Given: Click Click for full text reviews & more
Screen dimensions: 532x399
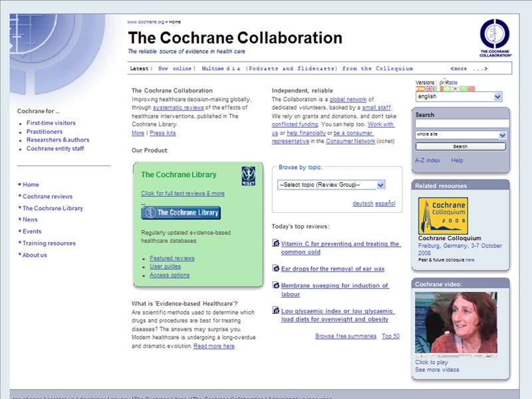Looking at the screenshot, I should pos(182,194).
